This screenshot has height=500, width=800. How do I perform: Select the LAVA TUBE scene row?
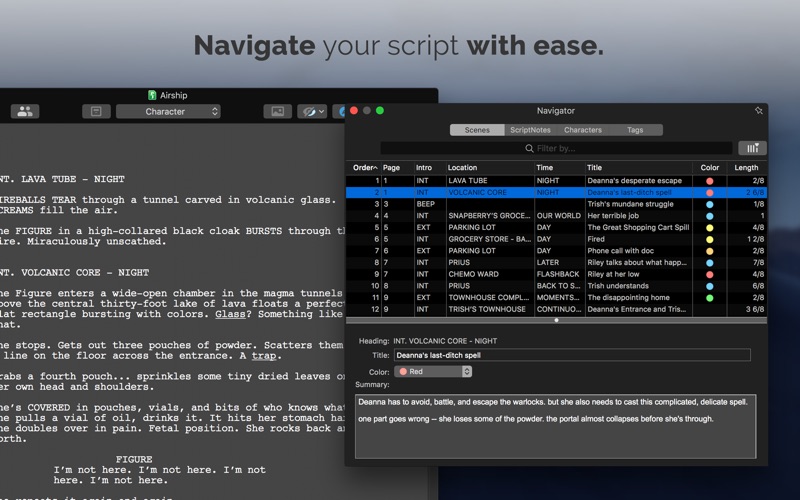pos(556,181)
